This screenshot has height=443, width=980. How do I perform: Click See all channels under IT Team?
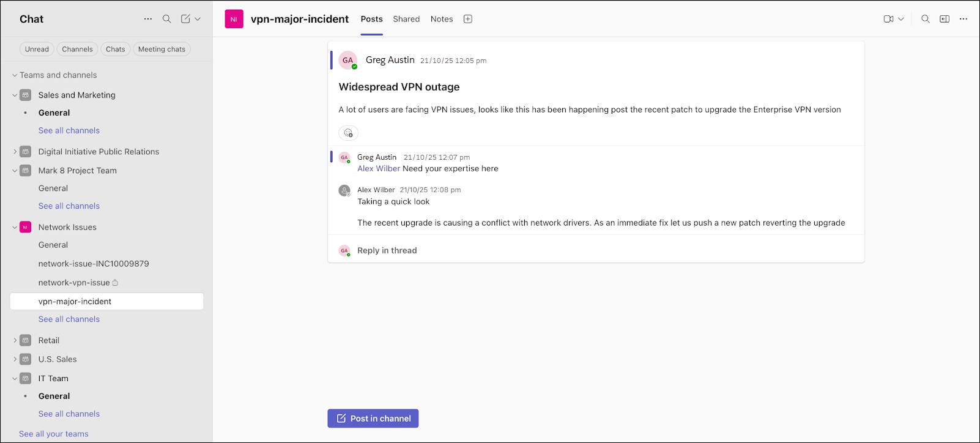point(69,414)
